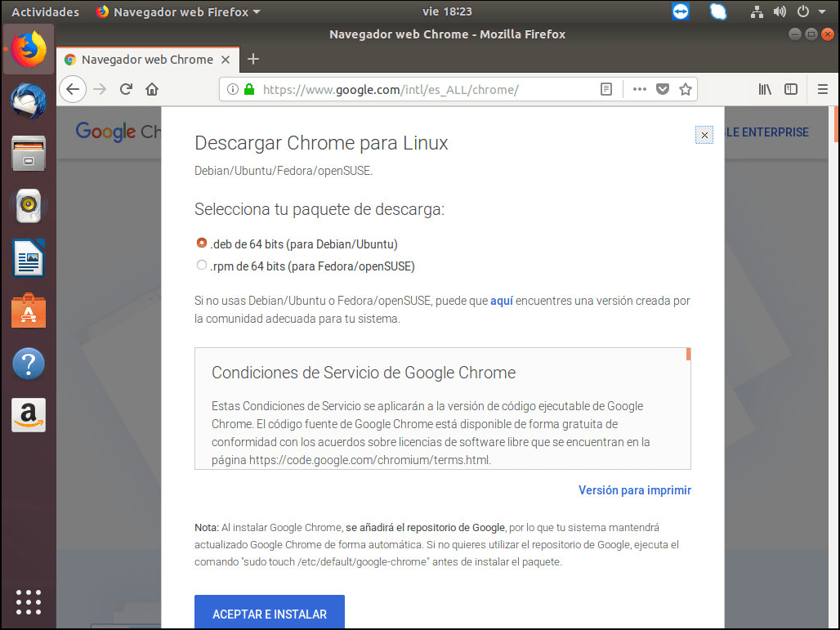Open a new browser tab
The width and height of the screenshot is (840, 630).
click(253, 59)
